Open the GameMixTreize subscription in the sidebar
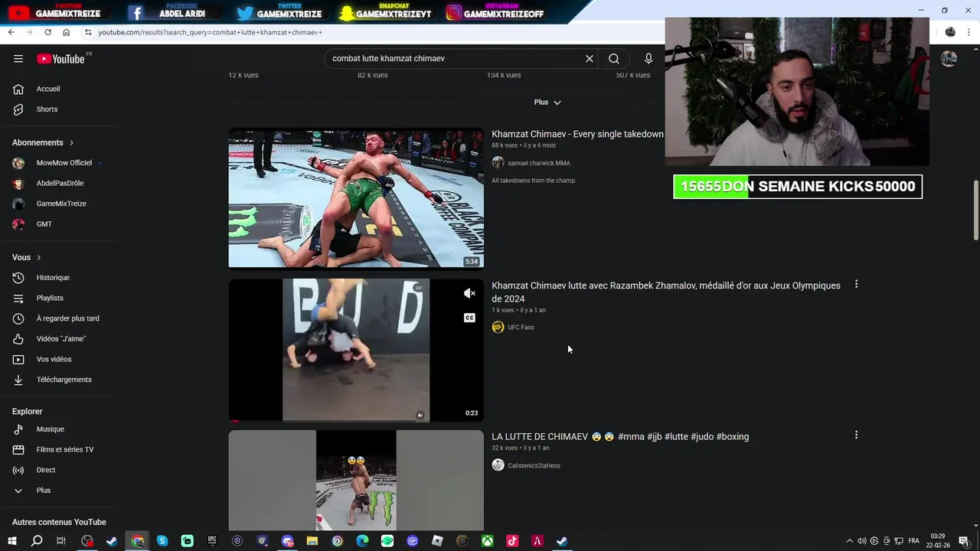This screenshot has height=551, width=980. [x=60, y=204]
